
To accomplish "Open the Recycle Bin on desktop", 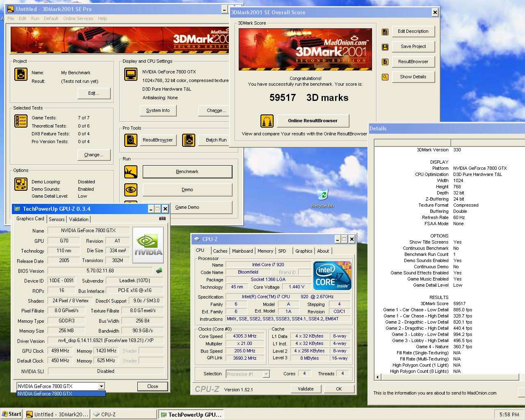I will (322, 198).
